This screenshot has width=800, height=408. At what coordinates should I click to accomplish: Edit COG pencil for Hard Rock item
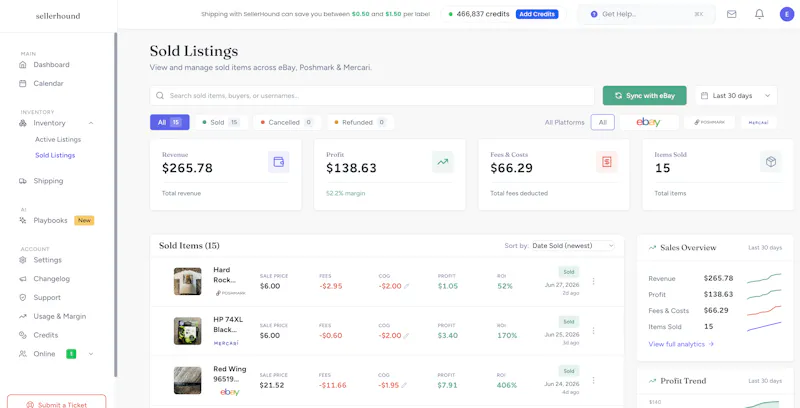coord(407,287)
